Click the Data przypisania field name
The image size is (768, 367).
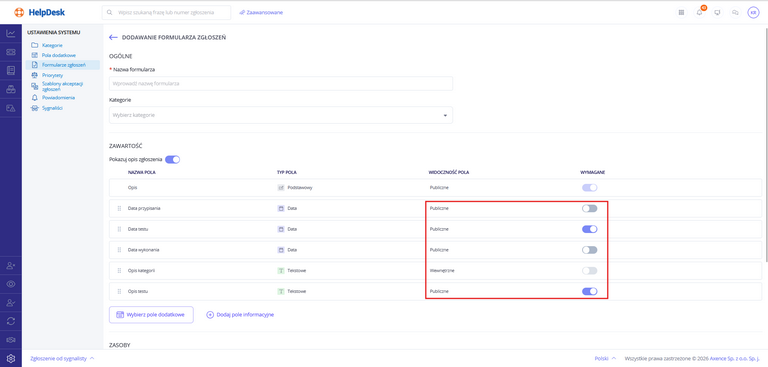click(144, 208)
